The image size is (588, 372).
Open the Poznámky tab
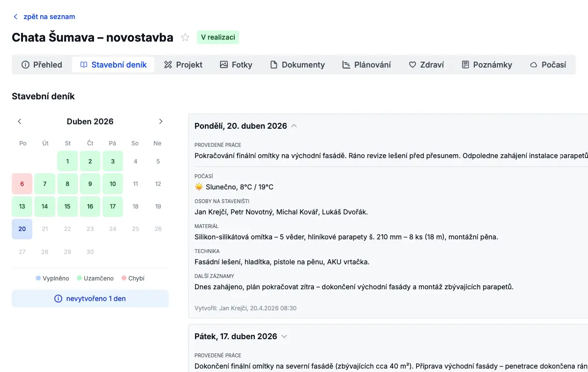coord(487,65)
